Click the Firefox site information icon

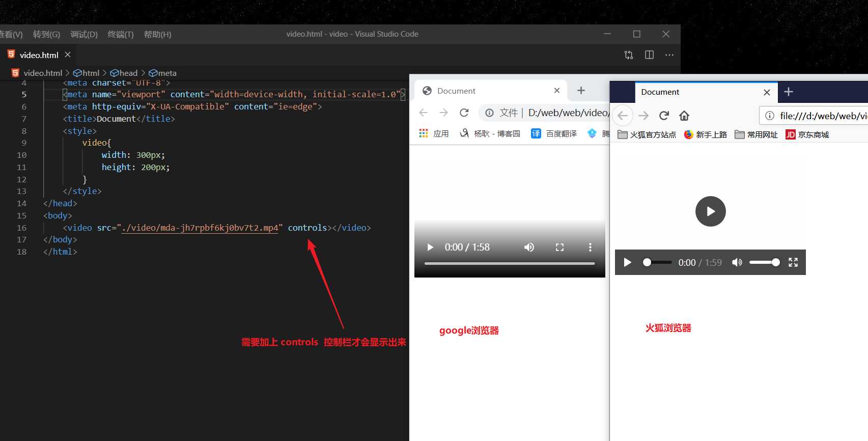click(770, 116)
